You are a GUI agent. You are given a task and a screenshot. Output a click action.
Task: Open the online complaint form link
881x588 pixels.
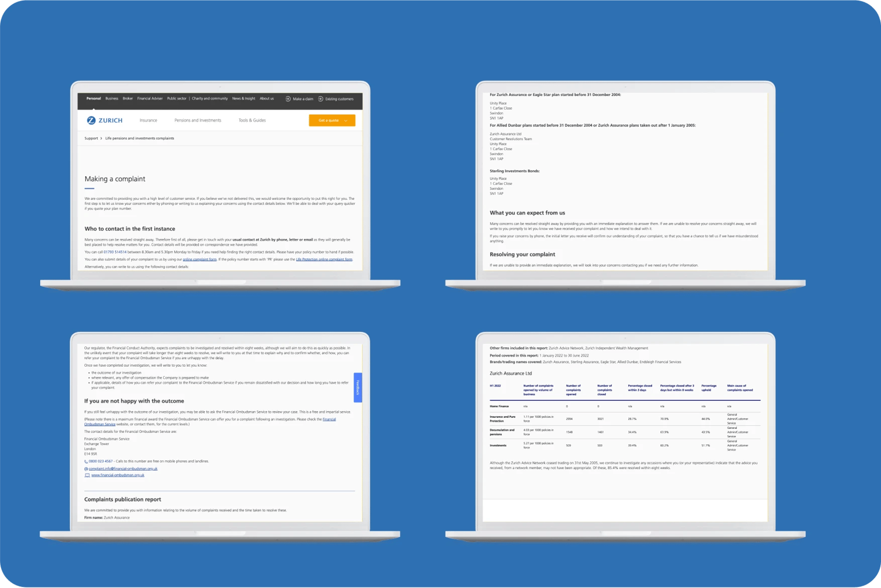(199, 259)
